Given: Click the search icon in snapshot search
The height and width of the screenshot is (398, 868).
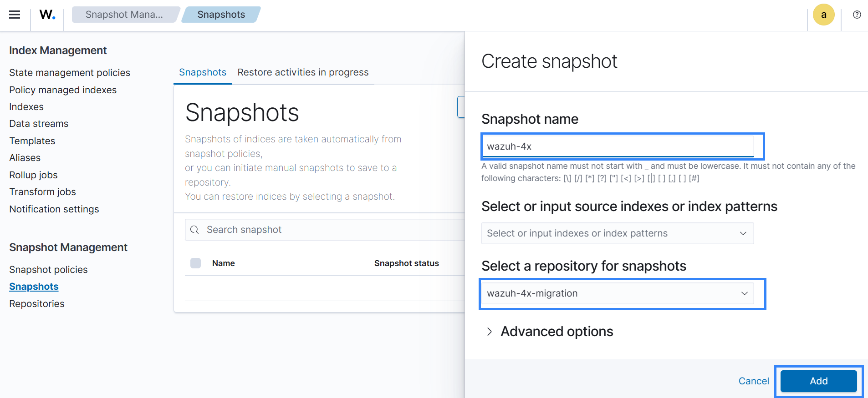Looking at the screenshot, I should 194,230.
